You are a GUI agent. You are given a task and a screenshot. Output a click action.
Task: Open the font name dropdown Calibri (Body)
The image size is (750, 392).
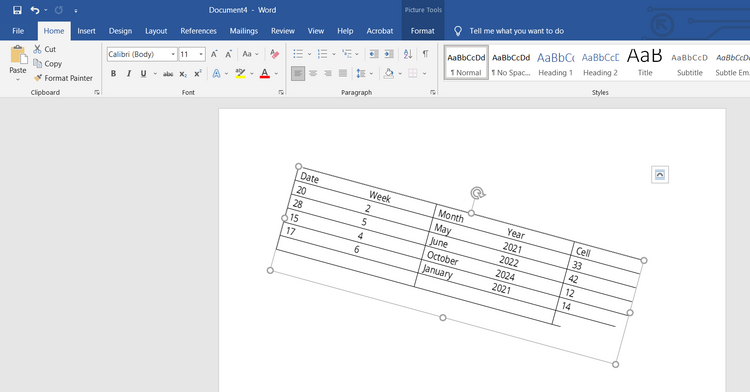tap(142, 54)
